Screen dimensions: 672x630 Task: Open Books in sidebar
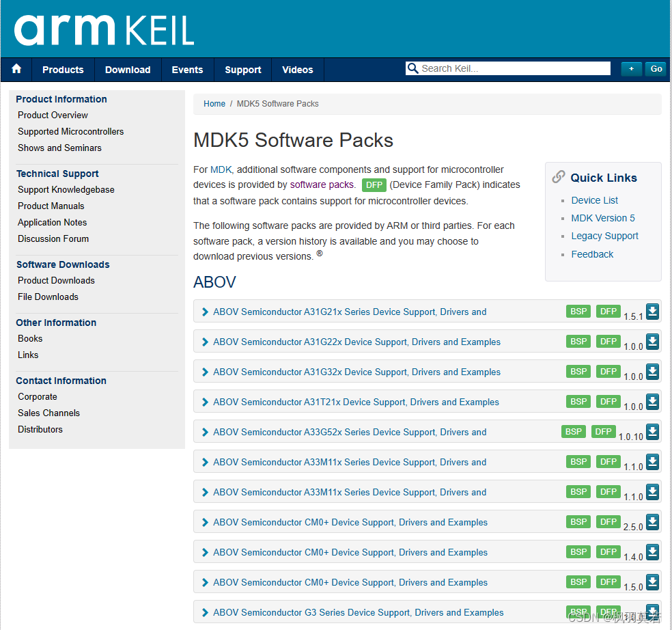tap(30, 338)
